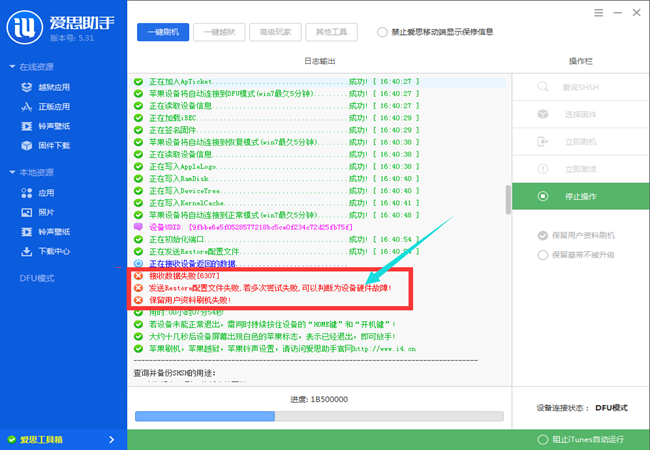Click the 设备UDID log line
Image resolution: width=650 pixels, height=450 pixels.
(x=251, y=227)
